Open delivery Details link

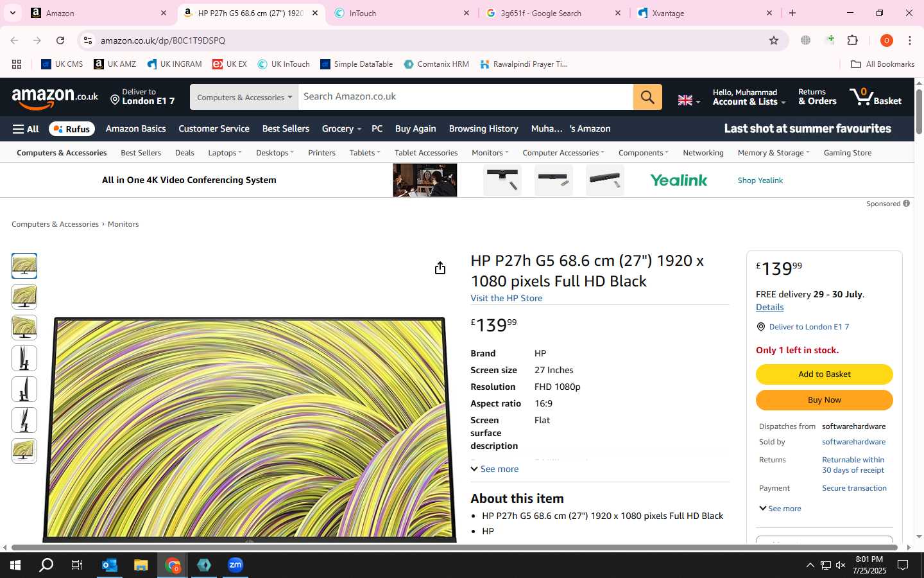click(769, 308)
